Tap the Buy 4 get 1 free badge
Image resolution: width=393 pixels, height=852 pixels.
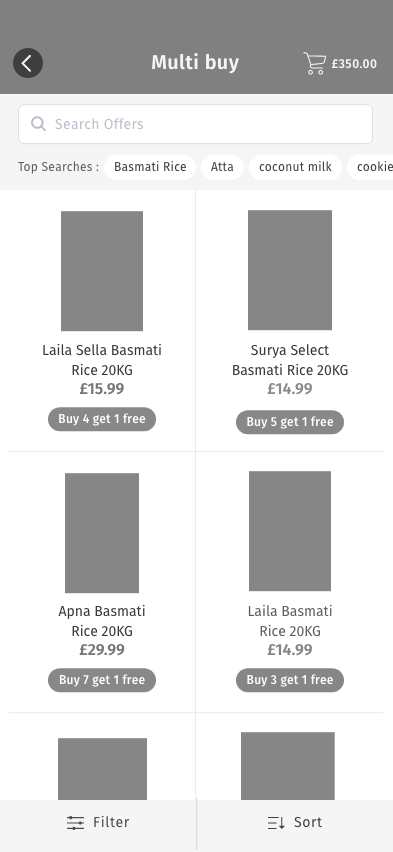102,419
